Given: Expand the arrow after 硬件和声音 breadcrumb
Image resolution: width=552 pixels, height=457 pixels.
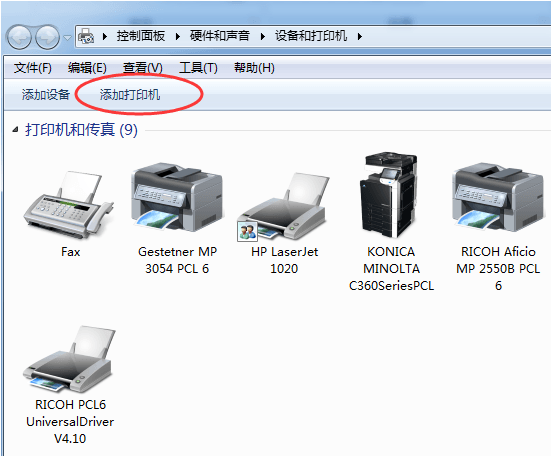Looking at the screenshot, I should click(262, 36).
